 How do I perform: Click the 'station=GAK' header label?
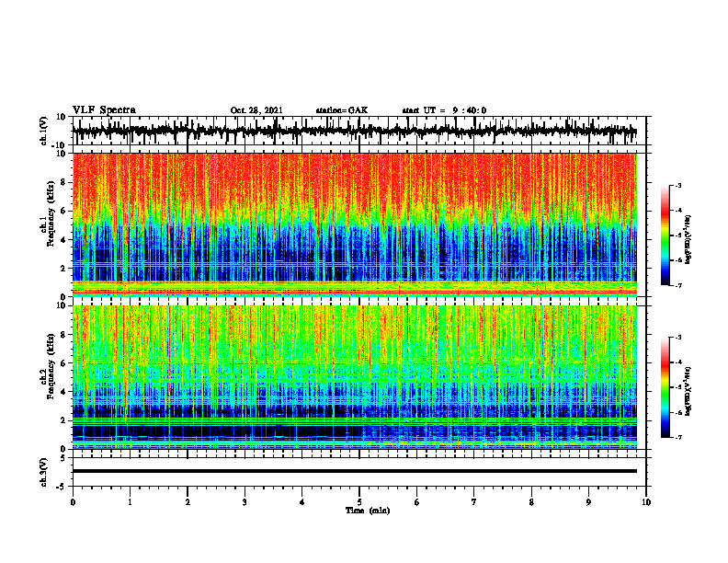pos(342,110)
